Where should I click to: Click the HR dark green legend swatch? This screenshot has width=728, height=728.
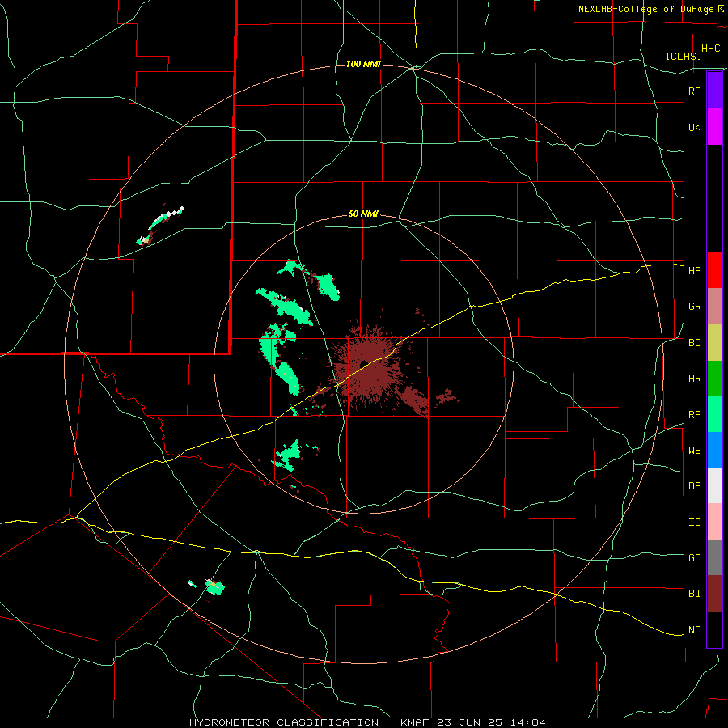coord(714,379)
